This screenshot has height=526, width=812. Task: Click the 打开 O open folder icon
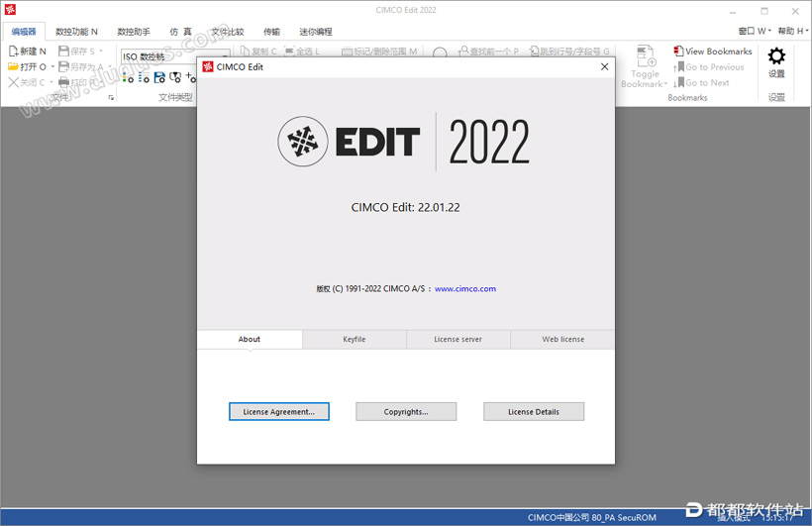(x=13, y=66)
